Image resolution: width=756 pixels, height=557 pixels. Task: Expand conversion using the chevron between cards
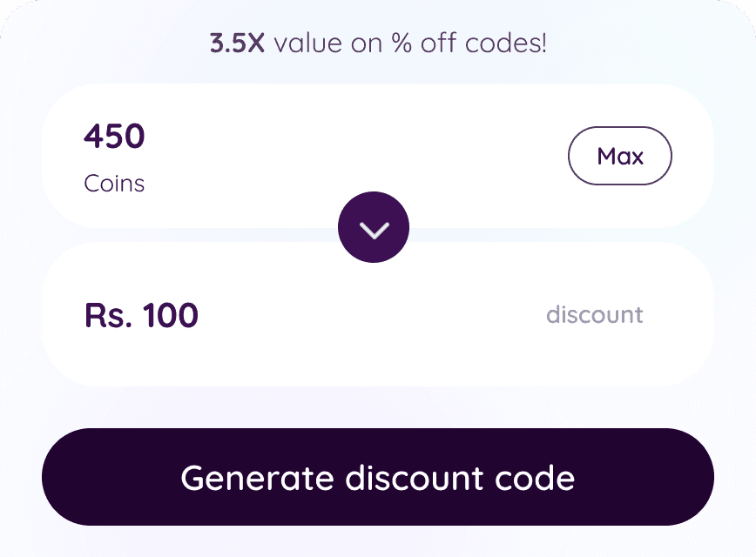click(x=374, y=227)
